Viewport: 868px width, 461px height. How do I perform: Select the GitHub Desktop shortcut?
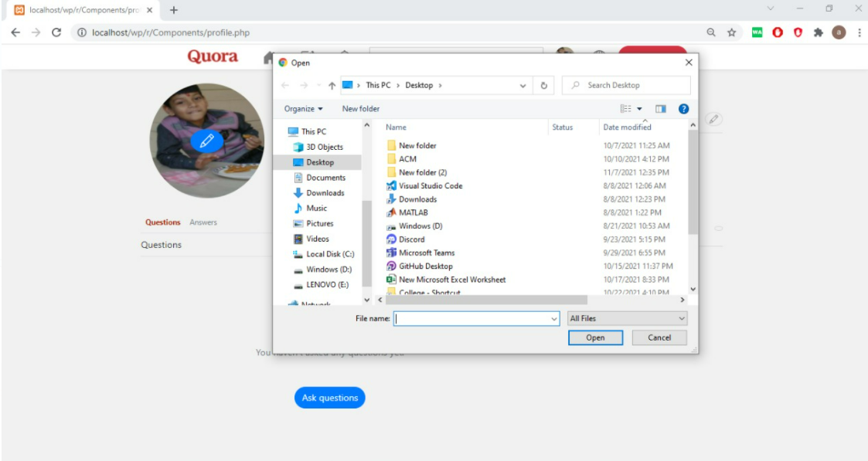419,266
